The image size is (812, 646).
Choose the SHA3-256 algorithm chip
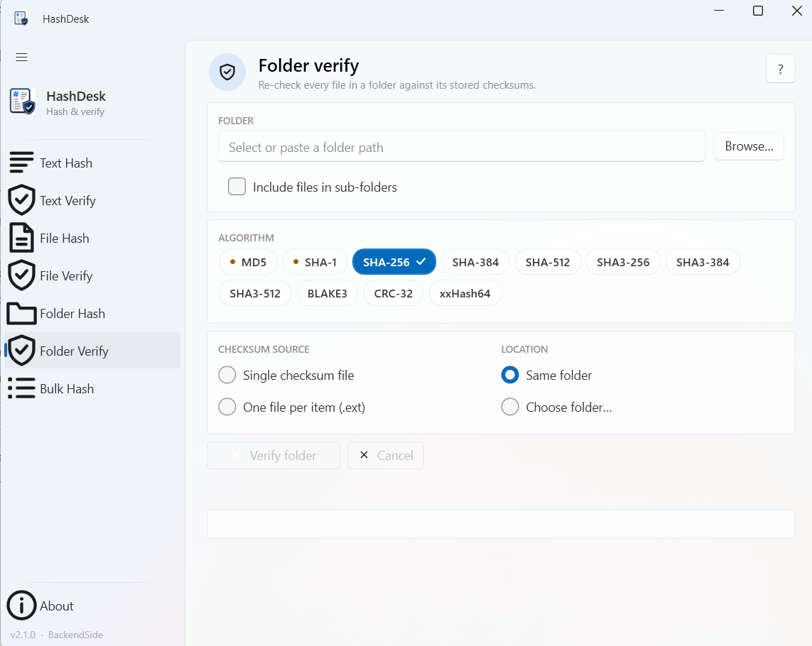click(623, 262)
